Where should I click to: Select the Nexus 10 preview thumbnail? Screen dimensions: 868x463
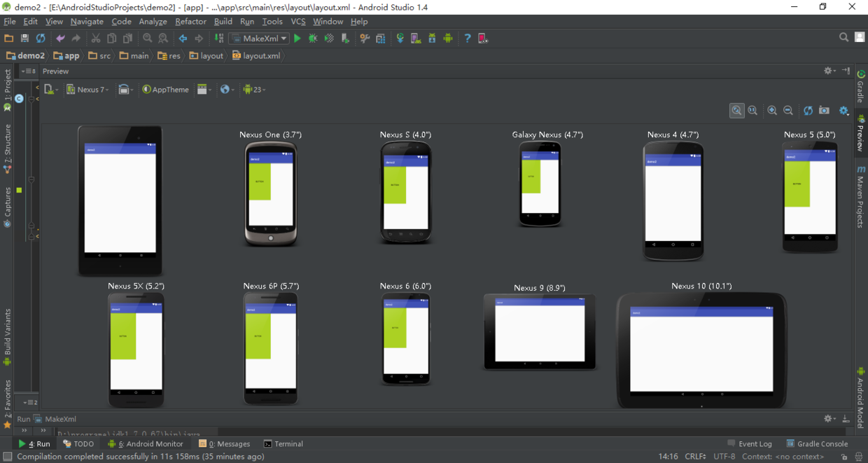click(x=701, y=349)
